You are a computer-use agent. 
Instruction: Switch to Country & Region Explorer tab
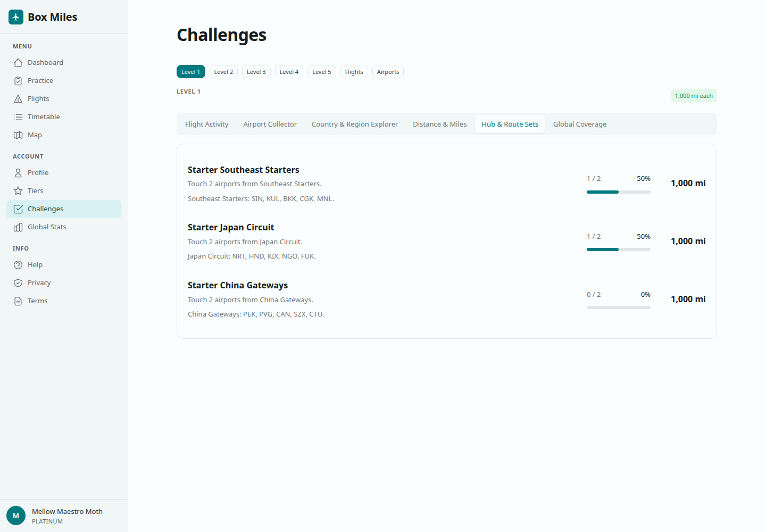pos(355,124)
